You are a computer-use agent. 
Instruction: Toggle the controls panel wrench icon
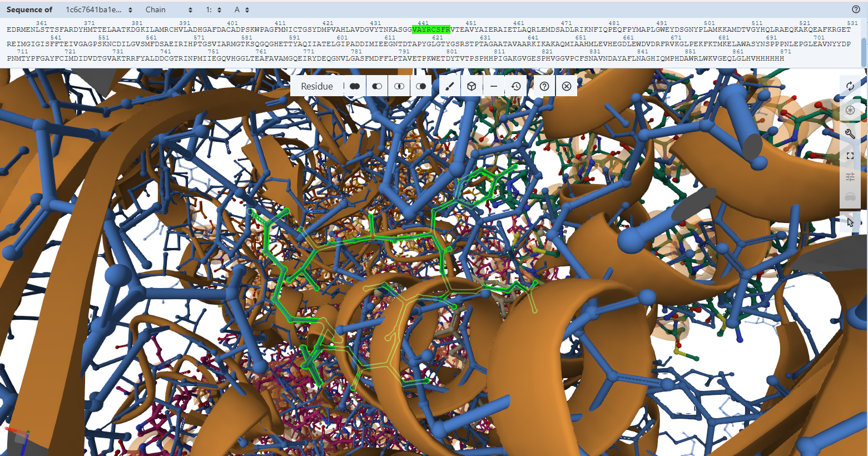point(850,133)
